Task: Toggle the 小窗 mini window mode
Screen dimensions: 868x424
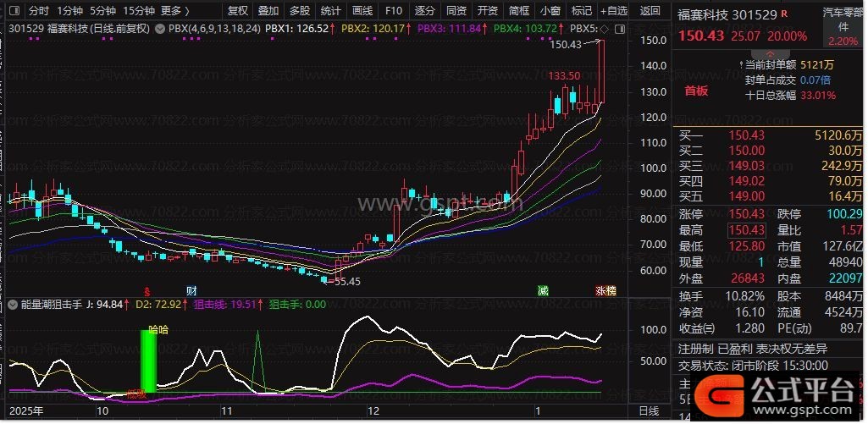Action: [550, 11]
